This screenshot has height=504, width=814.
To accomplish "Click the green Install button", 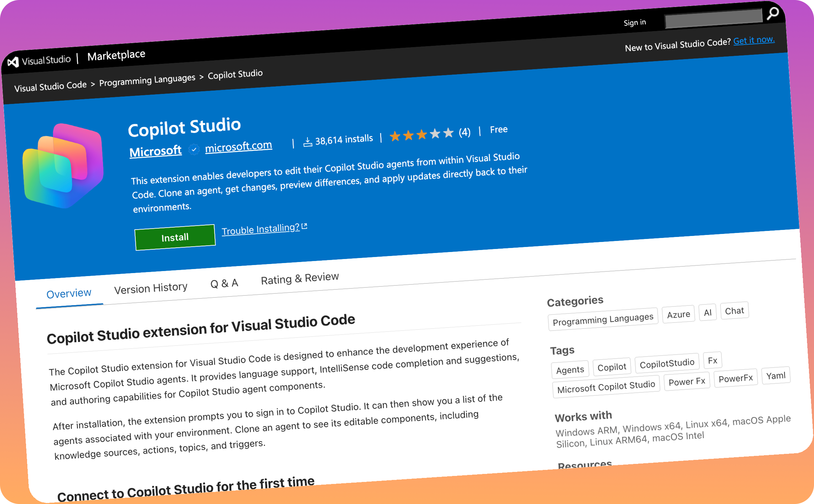I will [x=175, y=236].
